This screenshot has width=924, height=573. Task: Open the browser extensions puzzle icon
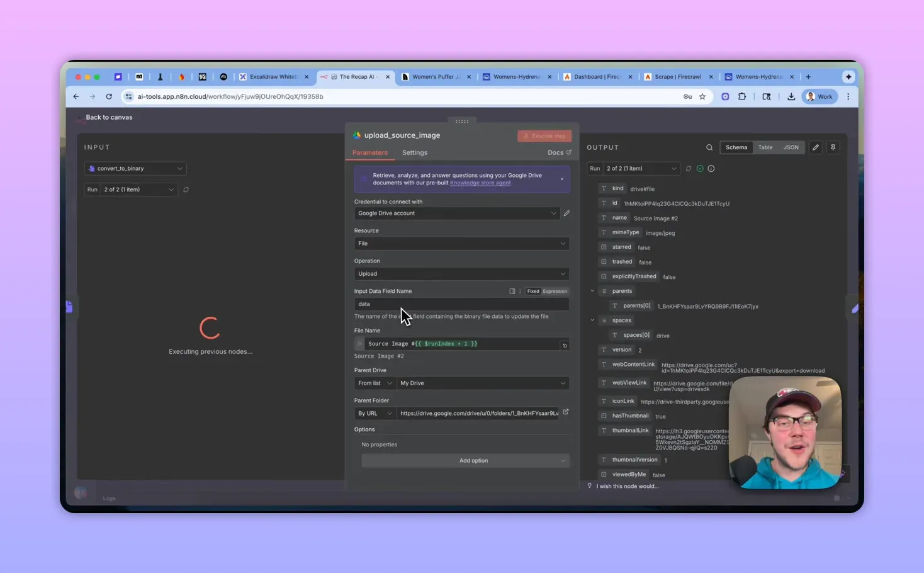pyautogui.click(x=742, y=96)
